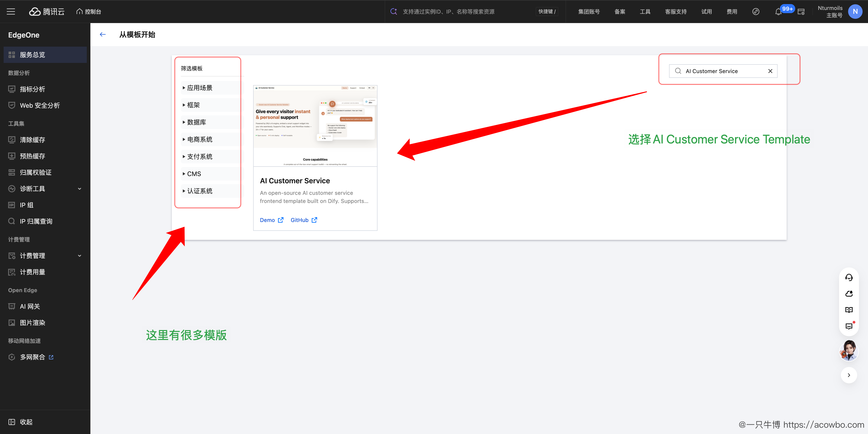Expand the 诊断工具 submenu chevron
Viewport: 868px width, 434px height.
click(80, 188)
